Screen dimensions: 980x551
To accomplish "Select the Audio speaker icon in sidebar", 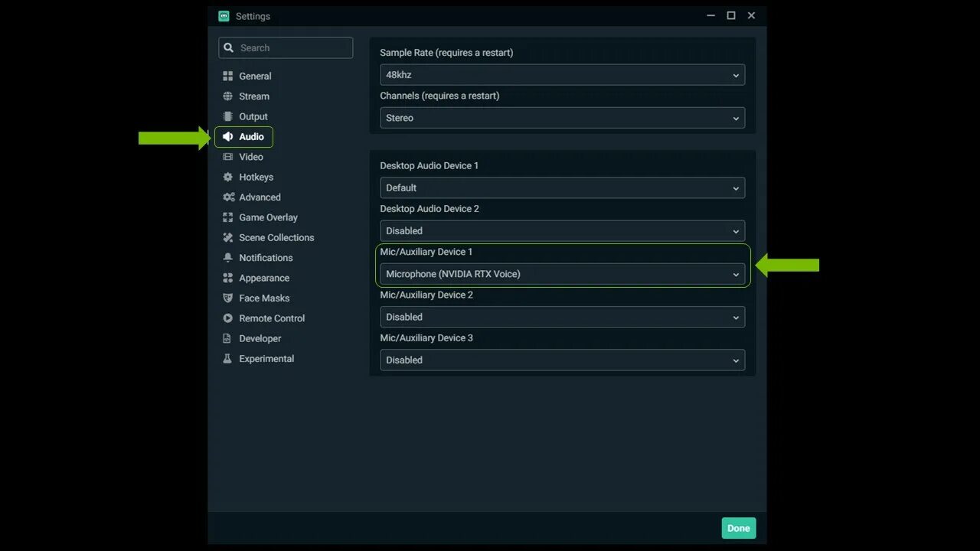I will tap(227, 136).
